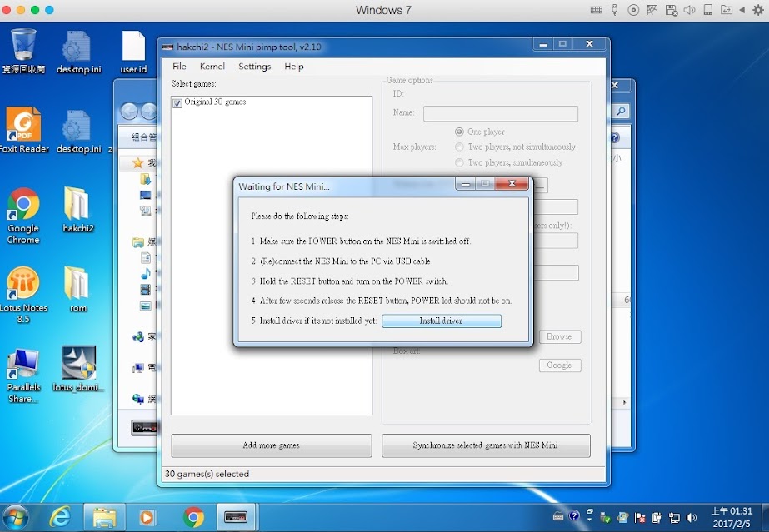Click the Explorer window back button
The height and width of the screenshot is (532, 769).
[129, 112]
